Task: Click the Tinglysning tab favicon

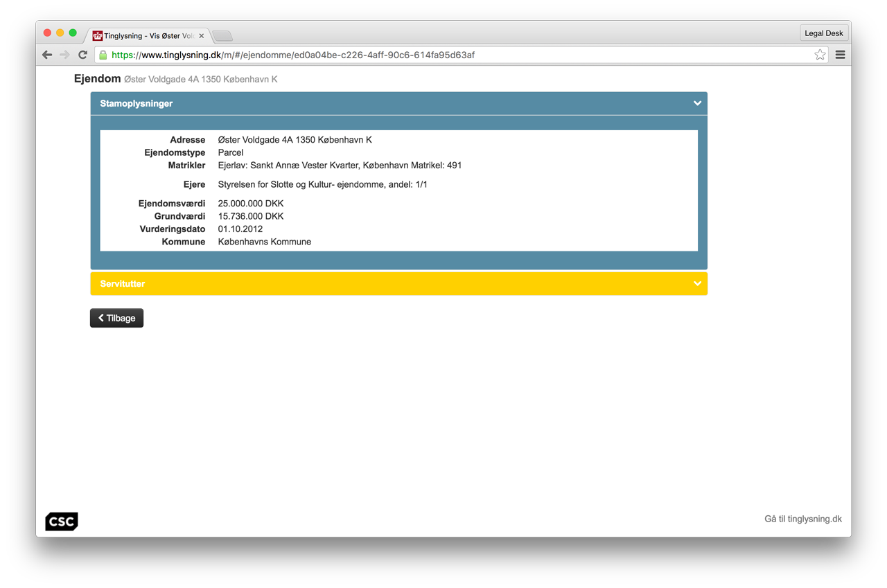Action: coord(98,35)
